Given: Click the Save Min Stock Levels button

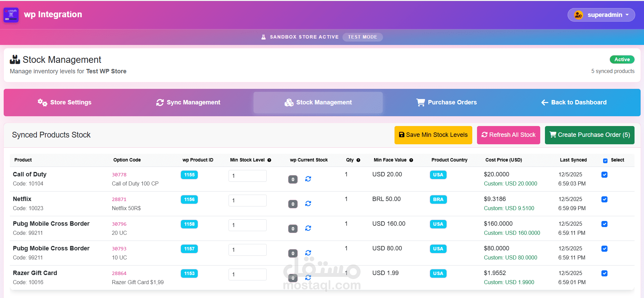Looking at the screenshot, I should click(x=433, y=135).
